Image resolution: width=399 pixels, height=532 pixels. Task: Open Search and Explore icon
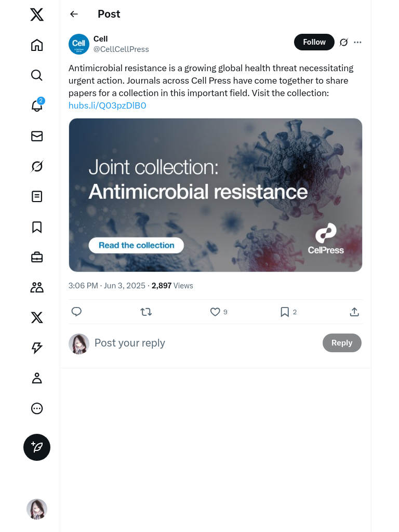point(37,75)
